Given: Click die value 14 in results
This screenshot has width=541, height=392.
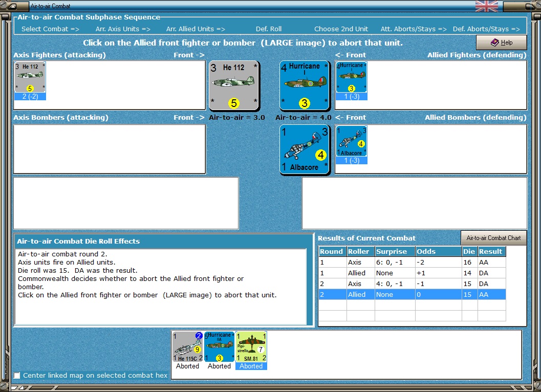Looking at the screenshot, I should click(469, 273).
